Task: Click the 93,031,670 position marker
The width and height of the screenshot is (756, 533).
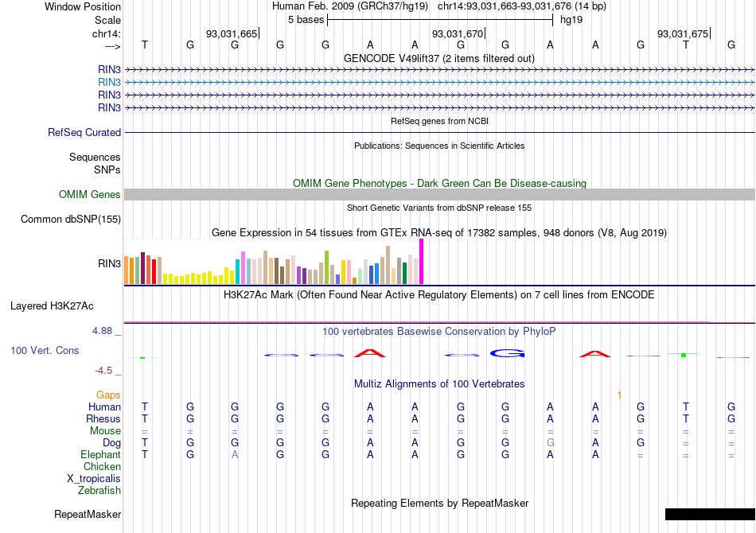Action: pyautogui.click(x=458, y=33)
